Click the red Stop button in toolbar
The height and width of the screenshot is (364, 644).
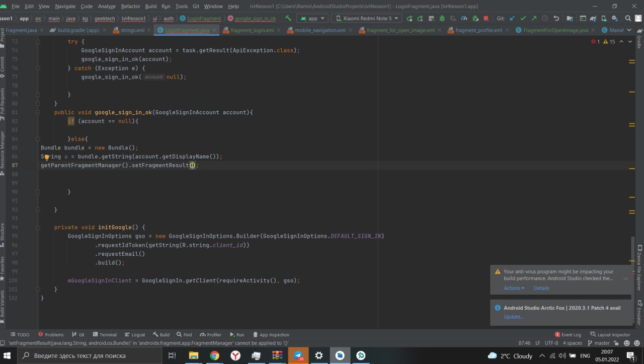tap(486, 18)
